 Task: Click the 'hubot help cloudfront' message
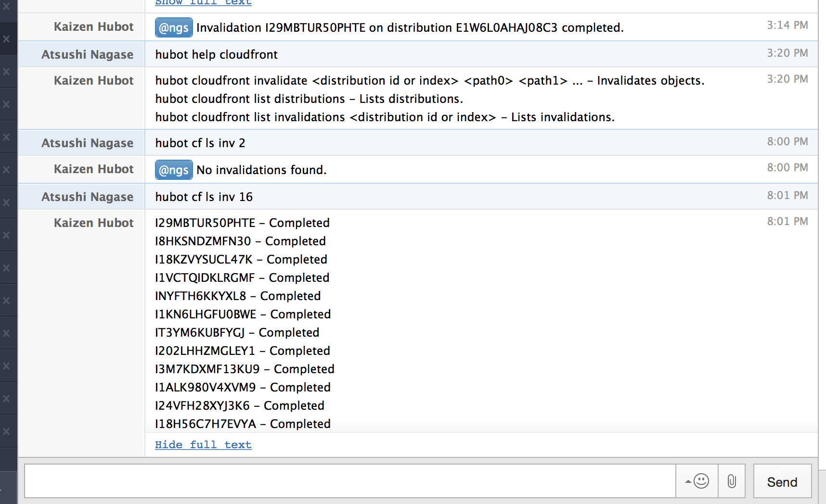coord(216,54)
